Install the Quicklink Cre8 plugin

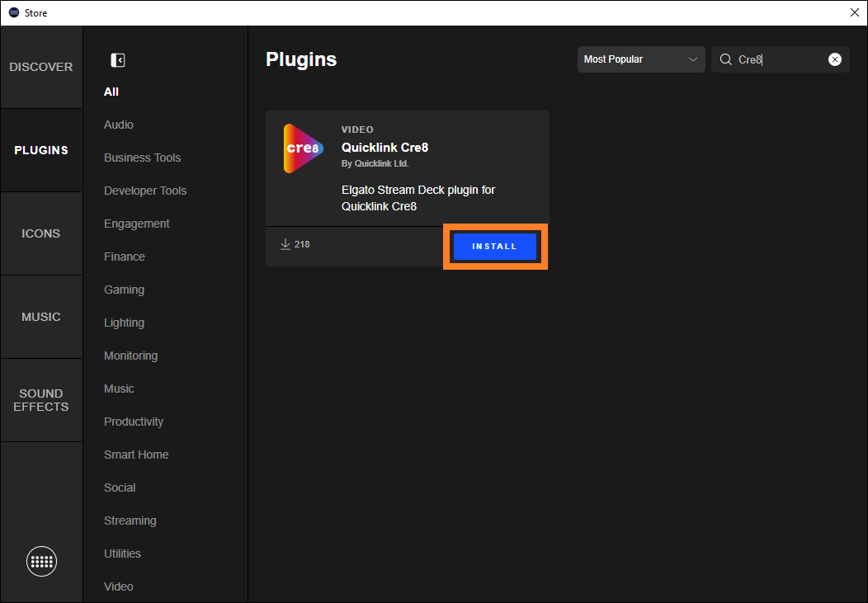pos(495,246)
